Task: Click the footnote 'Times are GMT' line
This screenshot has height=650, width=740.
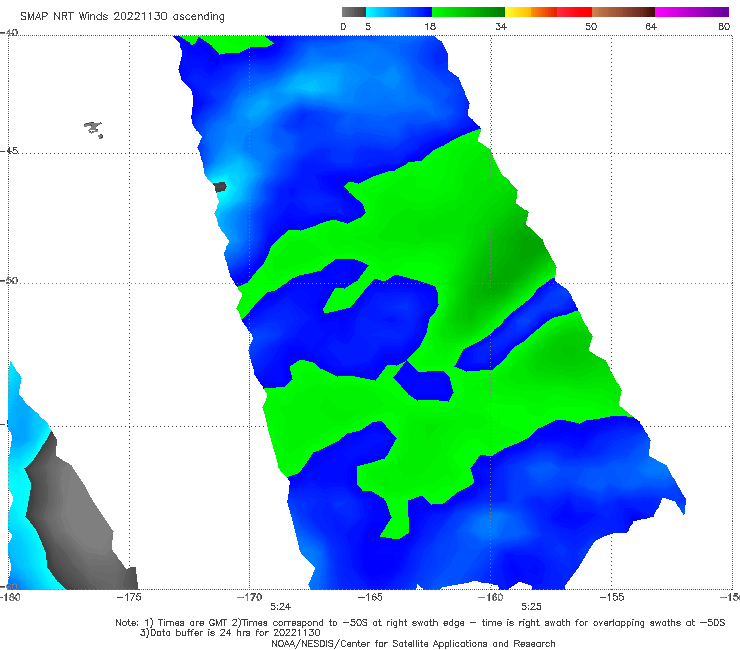Action: point(420,623)
